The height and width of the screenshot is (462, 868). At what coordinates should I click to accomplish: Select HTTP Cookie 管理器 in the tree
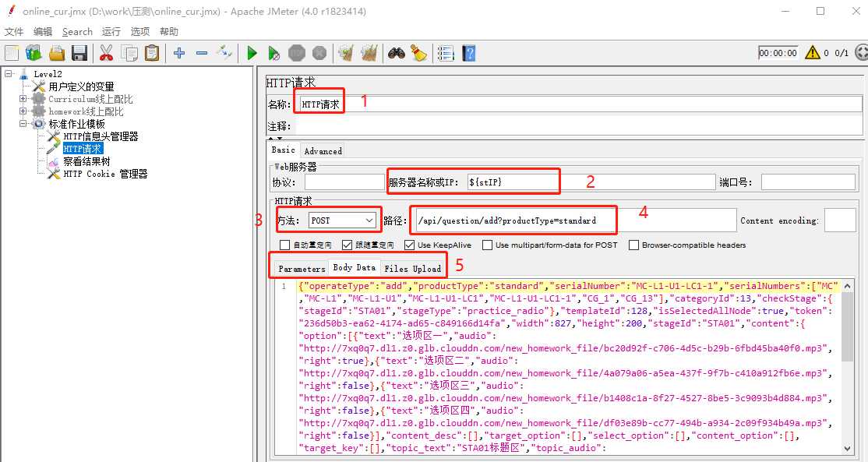point(105,174)
